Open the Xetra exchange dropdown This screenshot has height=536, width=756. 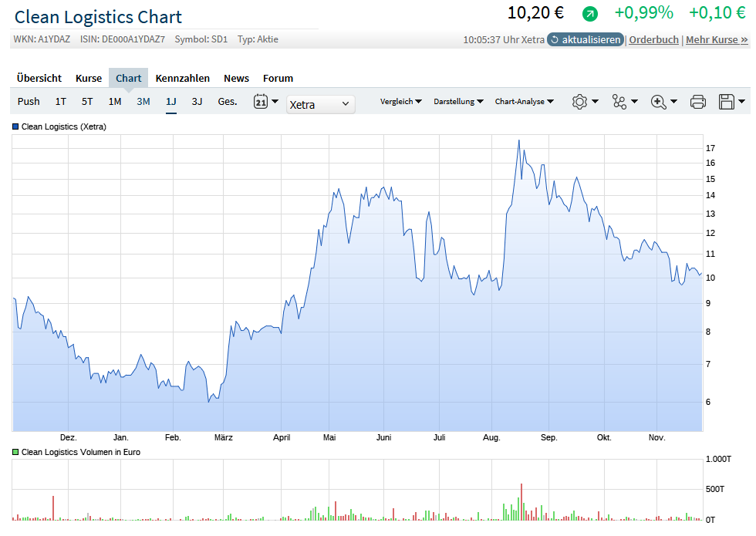click(x=321, y=104)
